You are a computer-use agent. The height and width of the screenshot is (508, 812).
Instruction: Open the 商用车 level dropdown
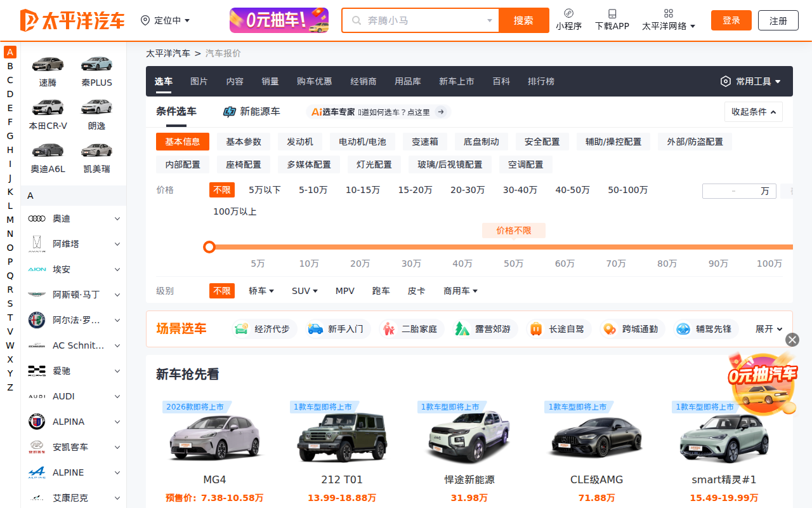click(461, 291)
